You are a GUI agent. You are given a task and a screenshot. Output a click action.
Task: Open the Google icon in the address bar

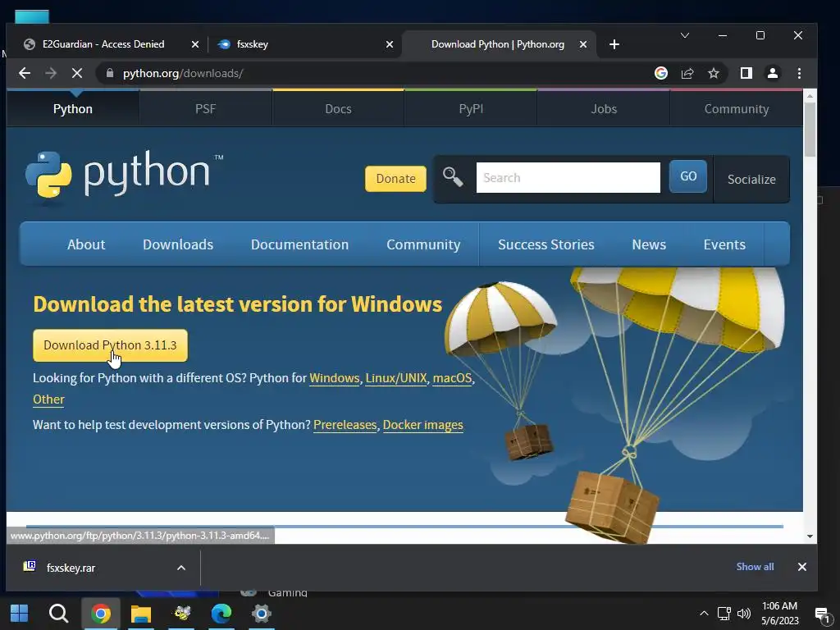661,73
